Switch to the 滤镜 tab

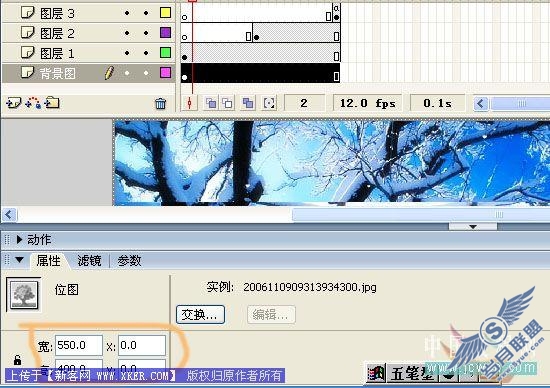coord(89,261)
